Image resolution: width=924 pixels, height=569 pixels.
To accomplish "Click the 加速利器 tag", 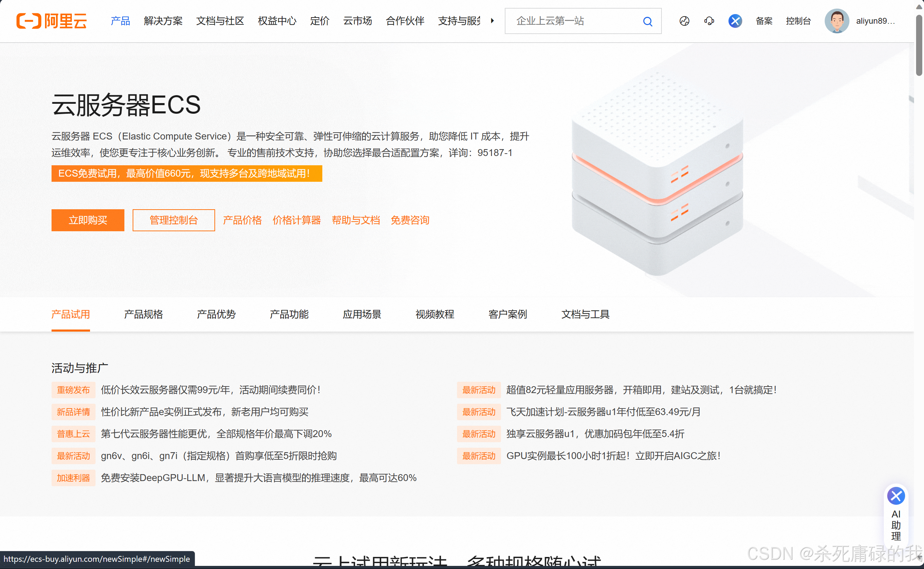I will (x=74, y=478).
